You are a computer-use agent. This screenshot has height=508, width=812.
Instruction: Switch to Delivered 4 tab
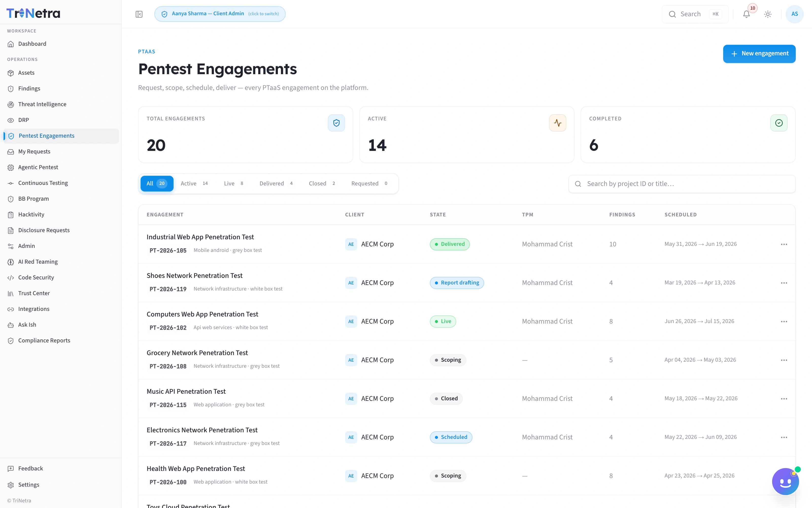coord(277,184)
